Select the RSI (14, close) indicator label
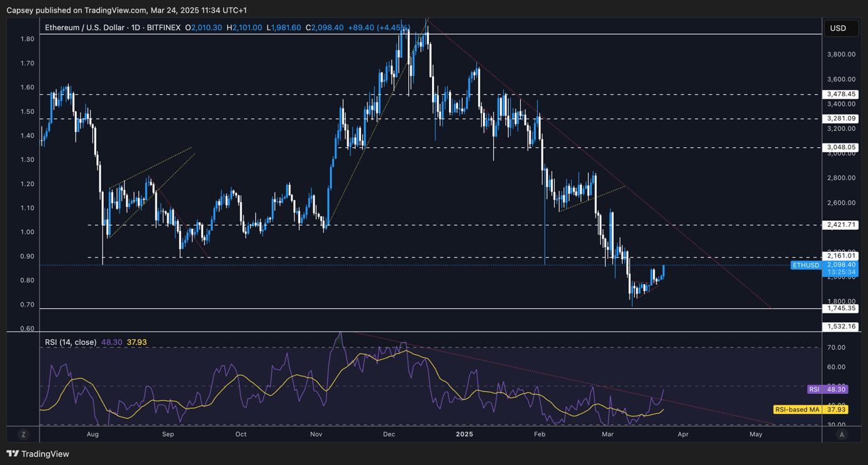This screenshot has height=465, width=868. click(x=70, y=342)
